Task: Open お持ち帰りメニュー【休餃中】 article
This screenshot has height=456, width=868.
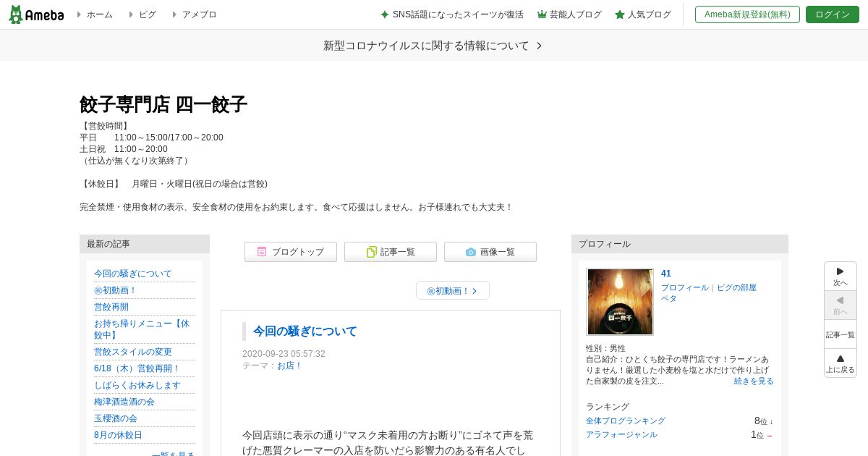Action: click(x=142, y=329)
